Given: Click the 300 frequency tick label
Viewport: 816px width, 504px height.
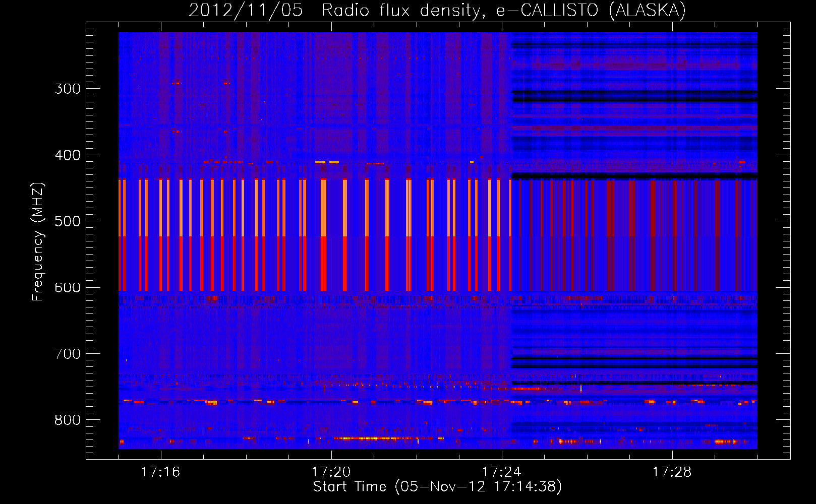Looking at the screenshot, I should 68,89.
